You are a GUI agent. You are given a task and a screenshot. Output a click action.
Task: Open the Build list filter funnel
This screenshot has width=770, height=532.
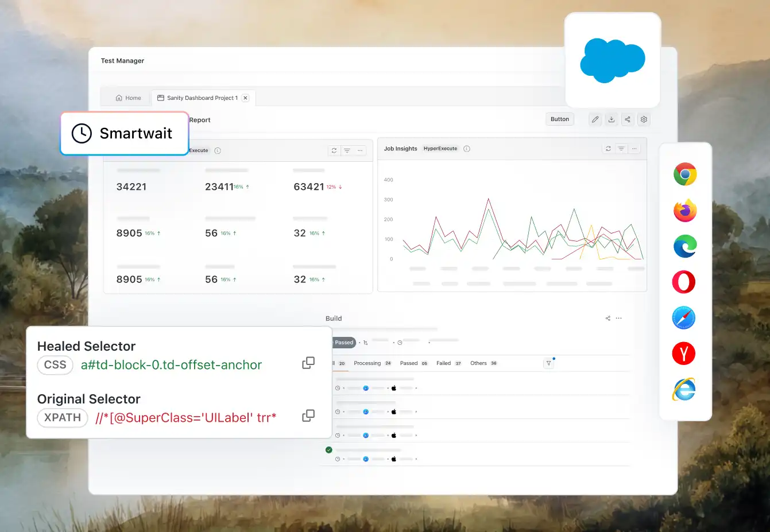point(548,363)
